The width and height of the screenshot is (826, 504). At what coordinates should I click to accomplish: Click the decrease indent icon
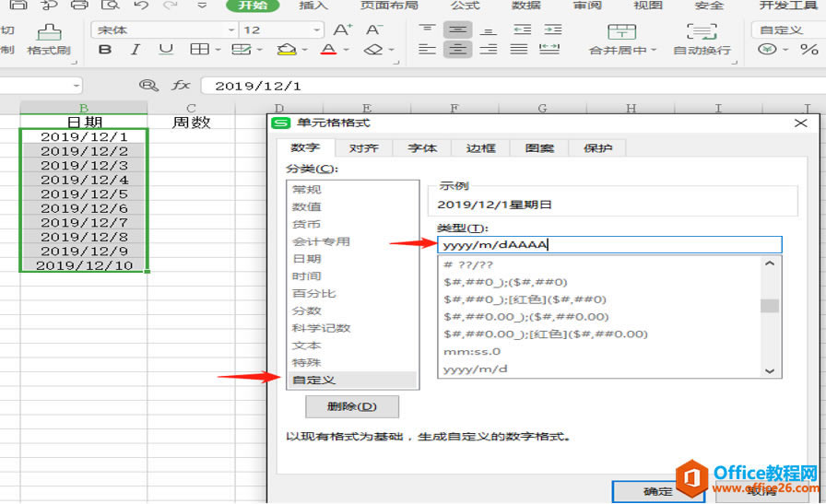coord(522,29)
